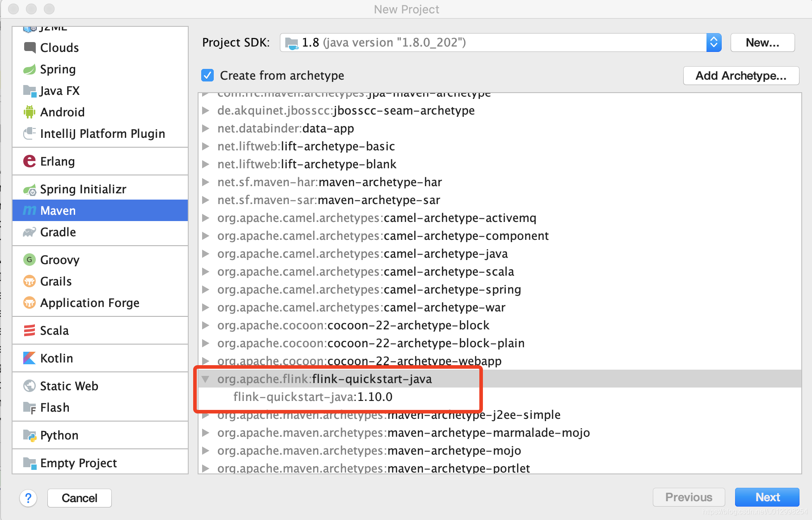Click the Android robot icon
This screenshot has width=812, height=520.
tap(30, 112)
